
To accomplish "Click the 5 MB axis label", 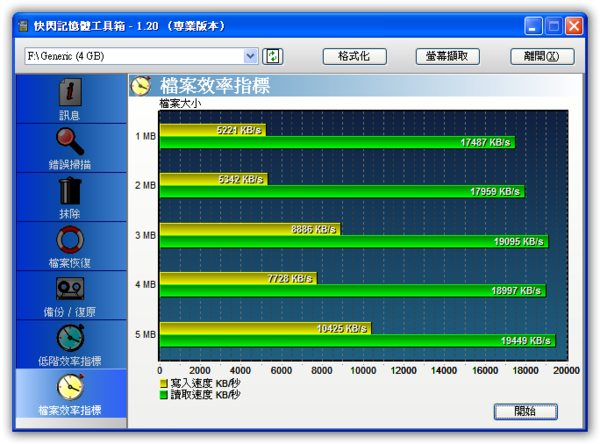I will click(x=145, y=334).
